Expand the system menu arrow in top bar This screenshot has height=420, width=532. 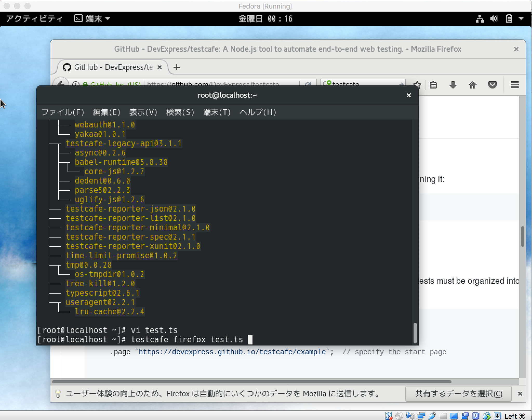tap(521, 19)
